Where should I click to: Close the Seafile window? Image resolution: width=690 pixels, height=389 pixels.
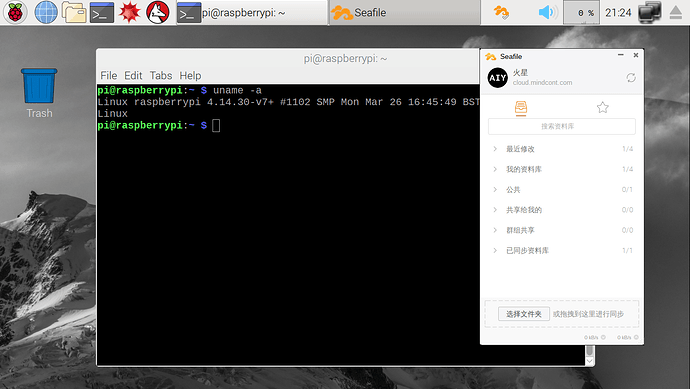click(x=636, y=55)
